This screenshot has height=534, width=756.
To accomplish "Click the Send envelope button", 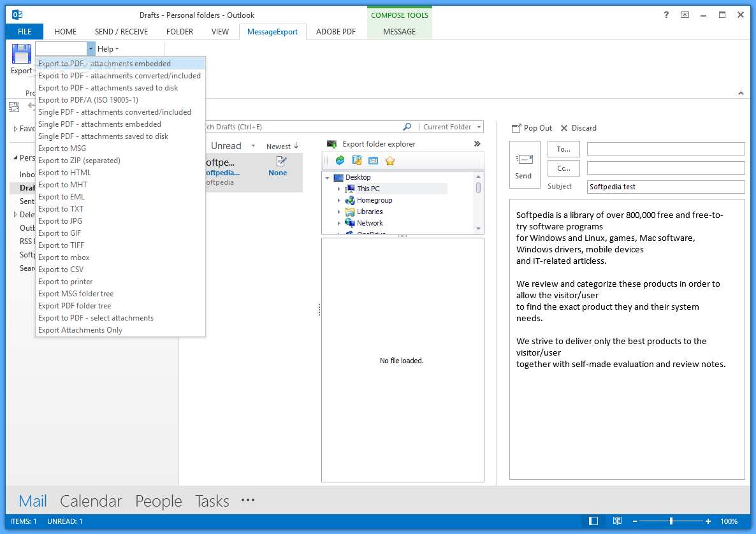I will pos(525,164).
